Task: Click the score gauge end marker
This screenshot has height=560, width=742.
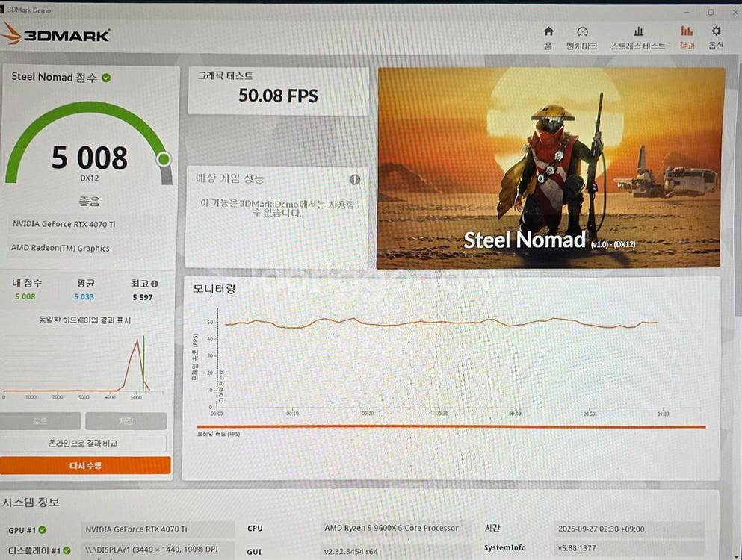Action: [x=164, y=159]
